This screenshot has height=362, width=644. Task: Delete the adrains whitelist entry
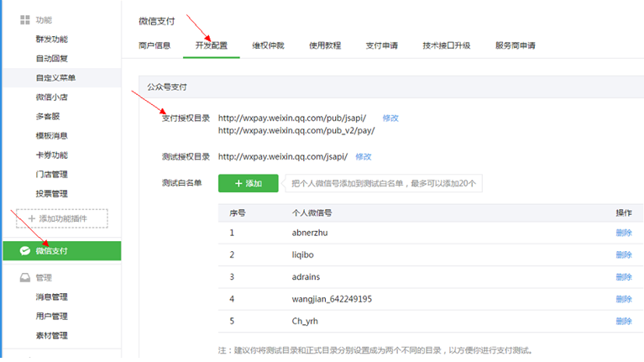[x=624, y=277]
